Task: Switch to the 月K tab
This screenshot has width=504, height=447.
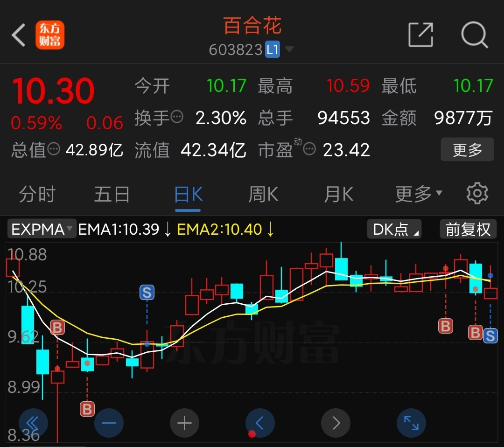Action: click(x=338, y=194)
